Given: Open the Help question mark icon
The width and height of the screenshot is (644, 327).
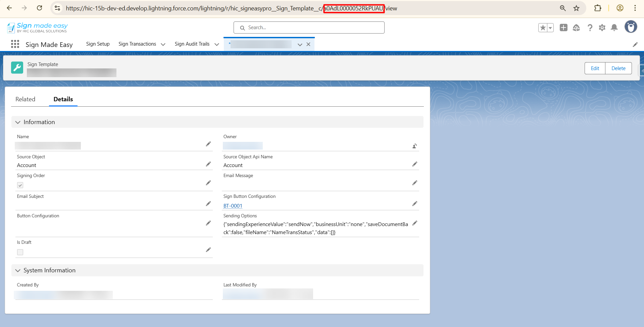Looking at the screenshot, I should [x=590, y=28].
